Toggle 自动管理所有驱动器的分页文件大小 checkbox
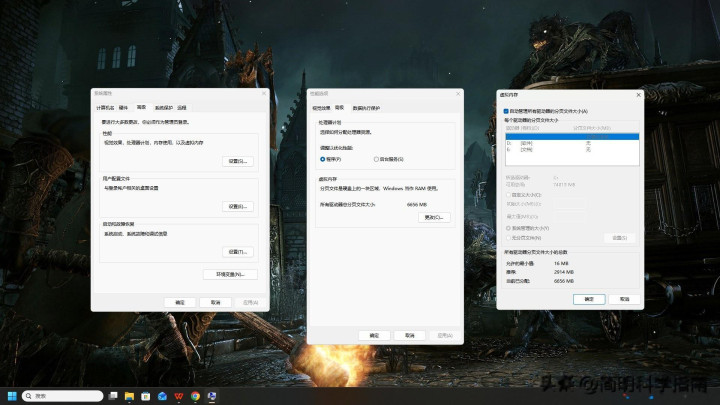Screen dimensions: 720x405 tap(507, 111)
